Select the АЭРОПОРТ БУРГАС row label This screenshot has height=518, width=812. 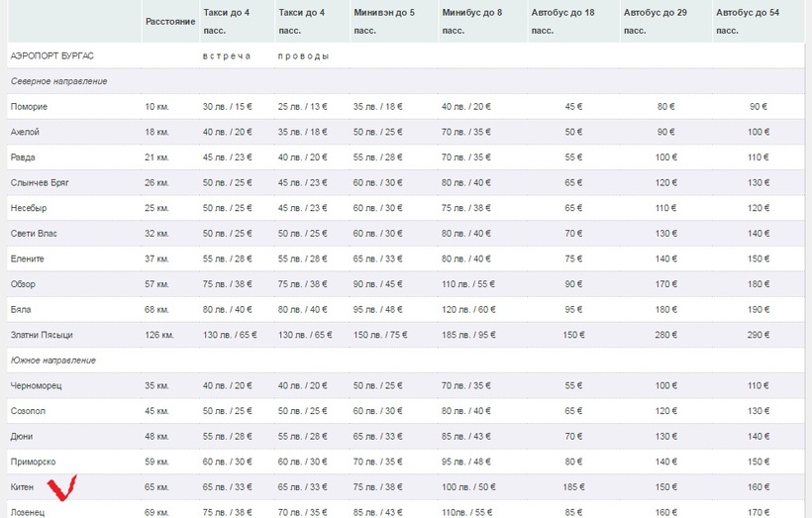tap(46, 55)
